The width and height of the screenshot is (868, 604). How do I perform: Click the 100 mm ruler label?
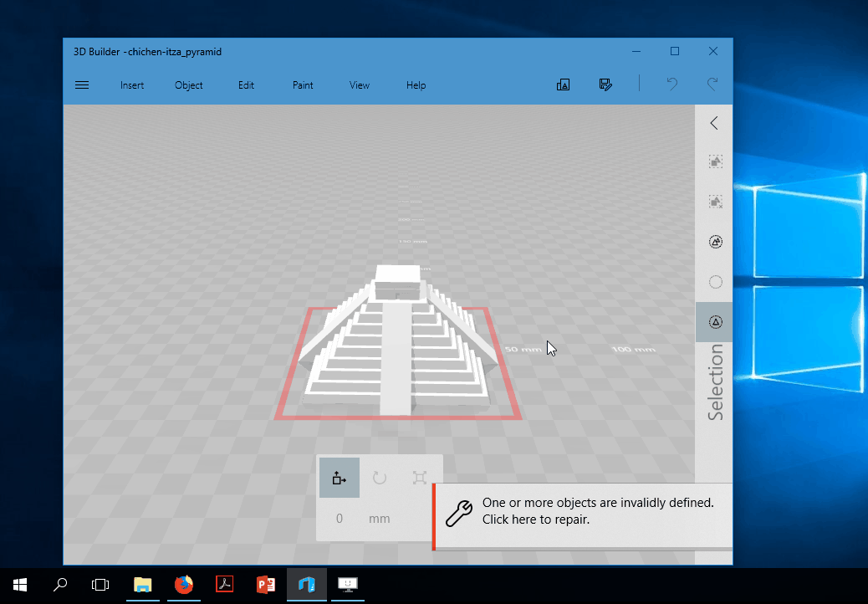pos(633,350)
